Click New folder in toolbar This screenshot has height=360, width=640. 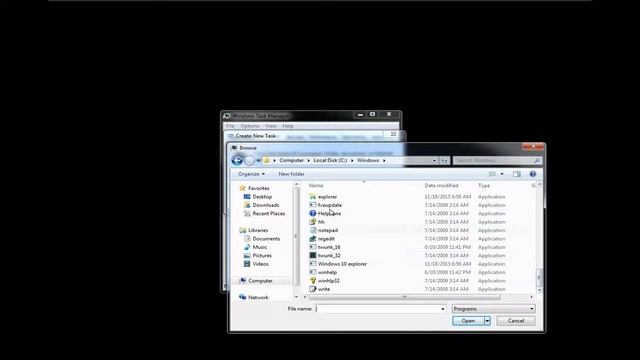click(291, 174)
